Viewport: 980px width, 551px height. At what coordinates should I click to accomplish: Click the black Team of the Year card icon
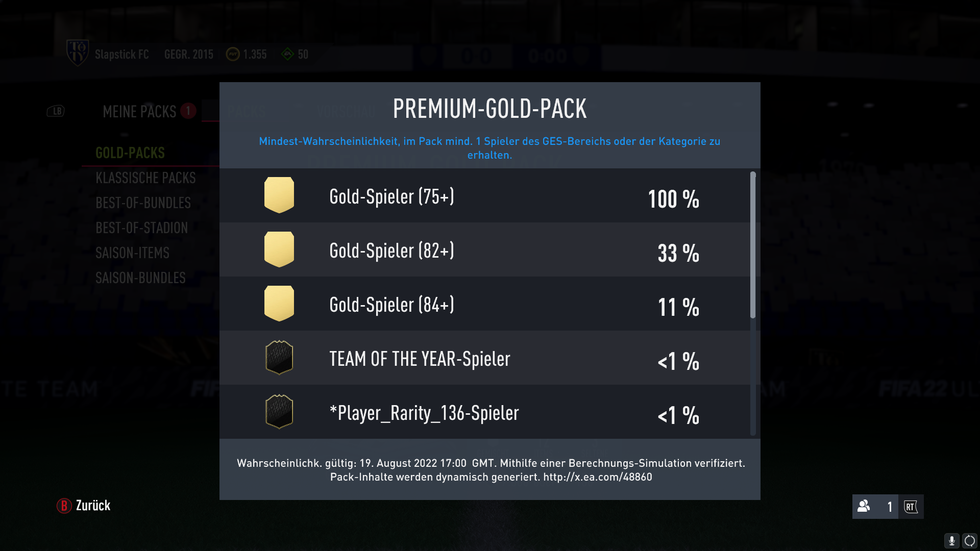coord(279,358)
